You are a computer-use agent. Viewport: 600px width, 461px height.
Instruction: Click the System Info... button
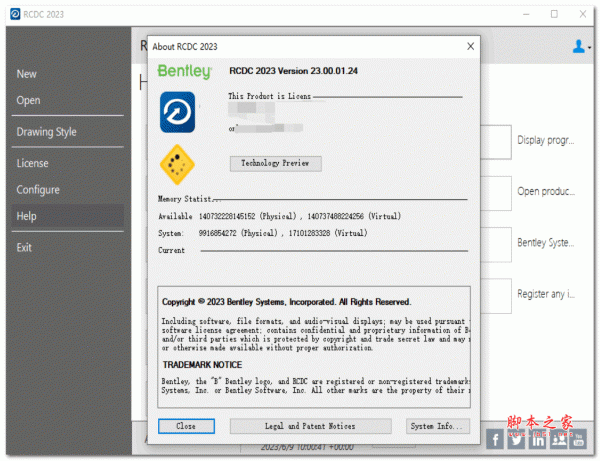pyautogui.click(x=437, y=426)
